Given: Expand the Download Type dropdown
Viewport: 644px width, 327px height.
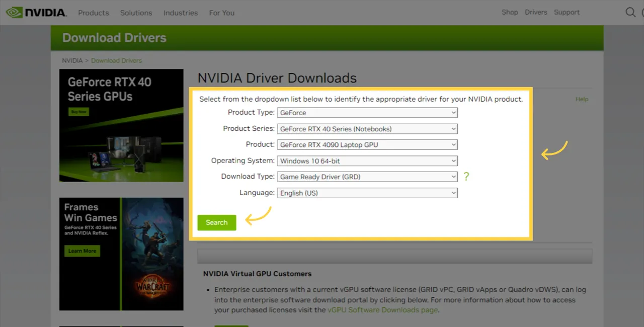Looking at the screenshot, I should point(367,177).
